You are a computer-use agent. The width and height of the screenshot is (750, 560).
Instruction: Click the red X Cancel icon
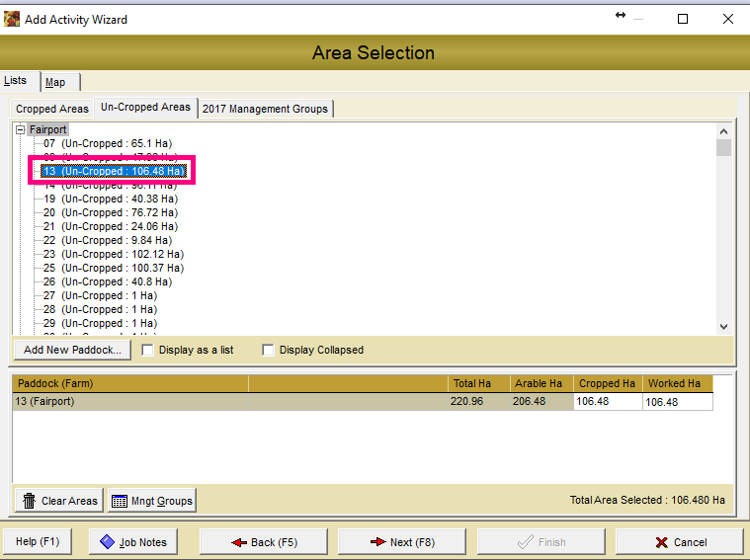click(x=660, y=542)
